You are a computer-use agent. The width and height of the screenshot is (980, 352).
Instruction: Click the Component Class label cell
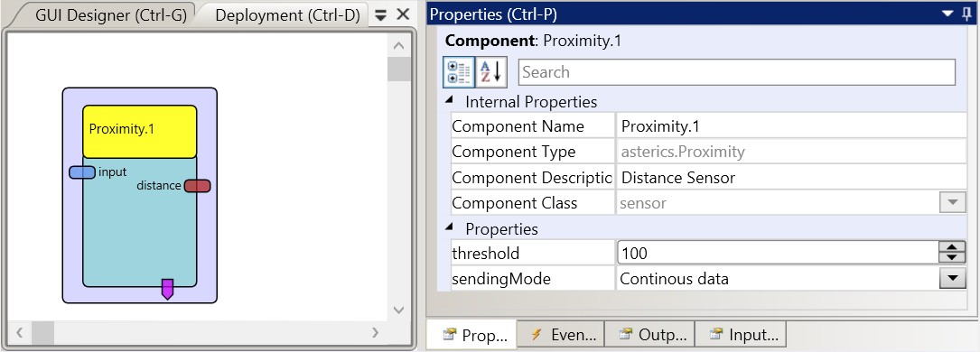pyautogui.click(x=533, y=203)
